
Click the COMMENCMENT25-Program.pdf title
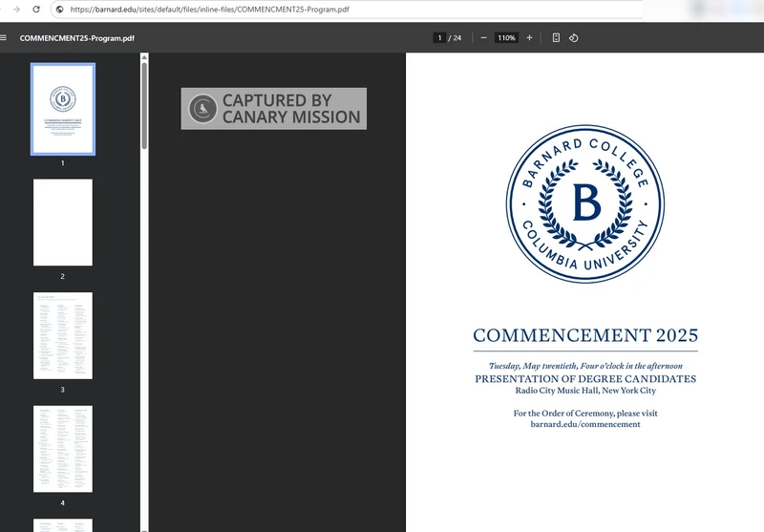[x=77, y=38]
